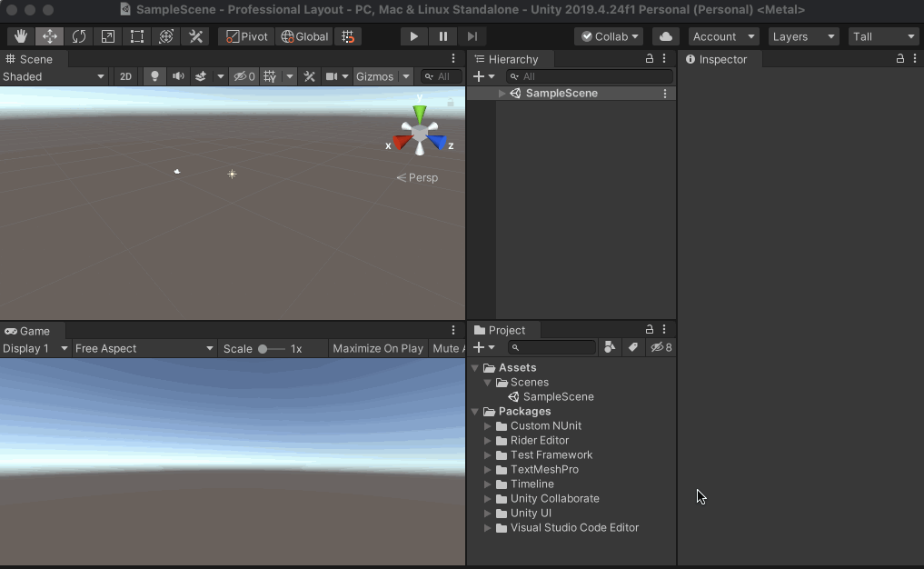Viewport: 924px width, 569px height.
Task: Toggle Global handle rotation
Action: pos(304,36)
